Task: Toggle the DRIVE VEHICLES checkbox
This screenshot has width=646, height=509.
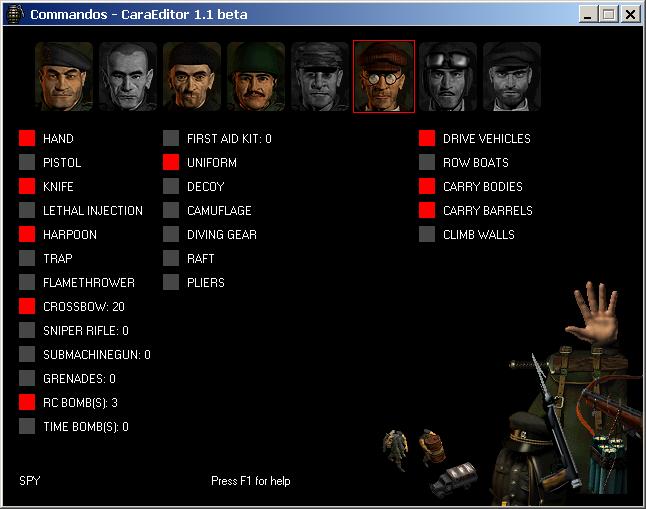Action: (x=427, y=138)
